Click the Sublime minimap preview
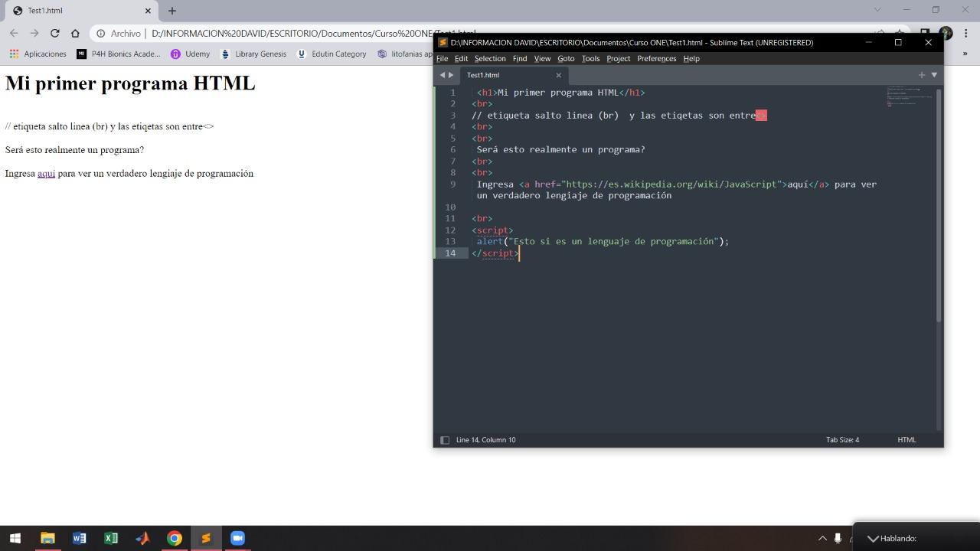Image resolution: width=980 pixels, height=551 pixels. 910,97
